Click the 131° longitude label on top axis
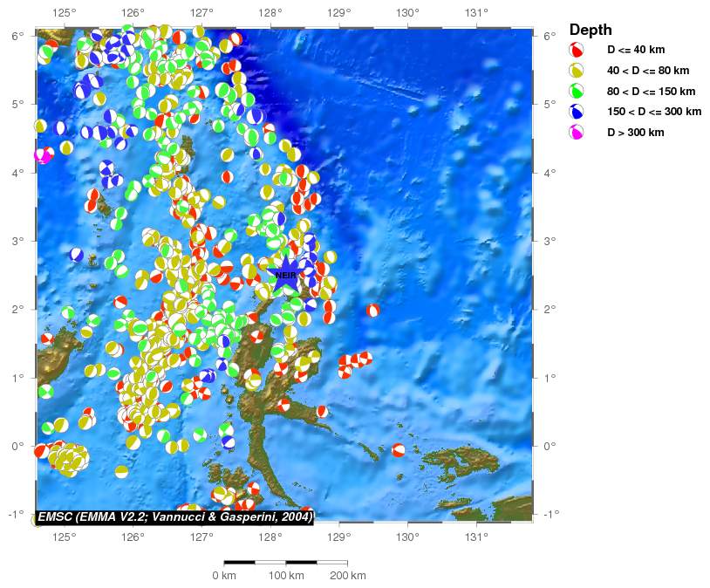The image size is (710, 588). tap(475, 13)
